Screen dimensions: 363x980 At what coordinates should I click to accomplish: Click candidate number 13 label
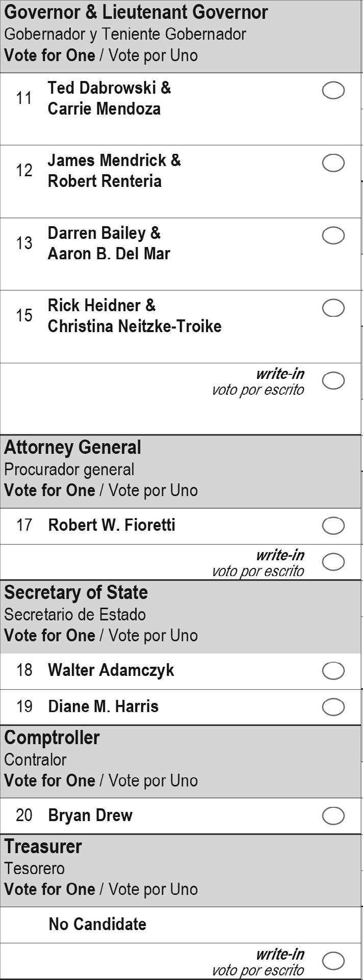point(24,243)
